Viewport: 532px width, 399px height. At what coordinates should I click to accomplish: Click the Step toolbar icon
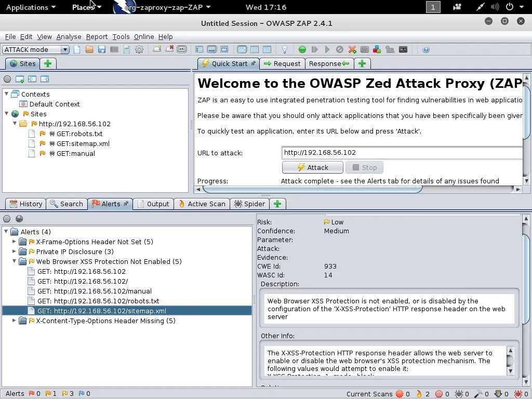pos(314,49)
